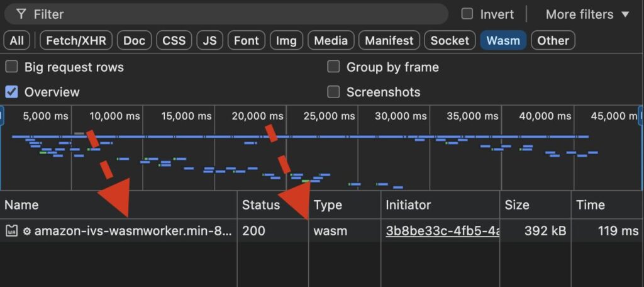
Task: Enable Group by frame option
Action: coord(334,67)
